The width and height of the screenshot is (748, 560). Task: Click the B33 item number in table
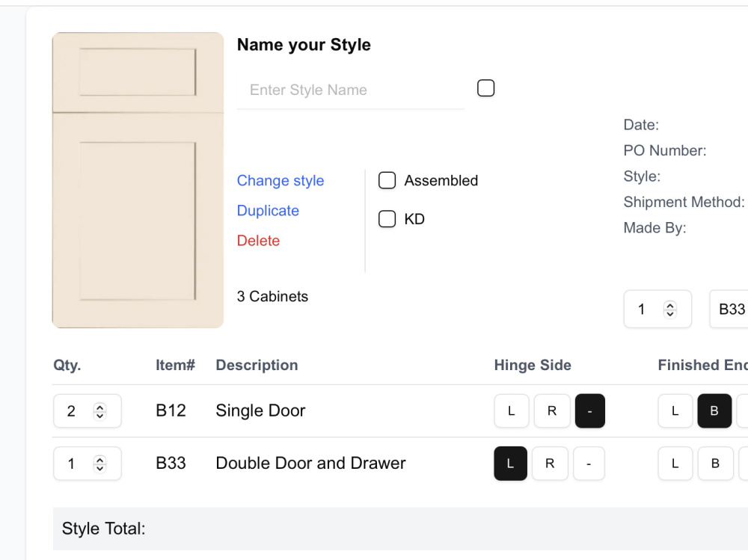[171, 463]
